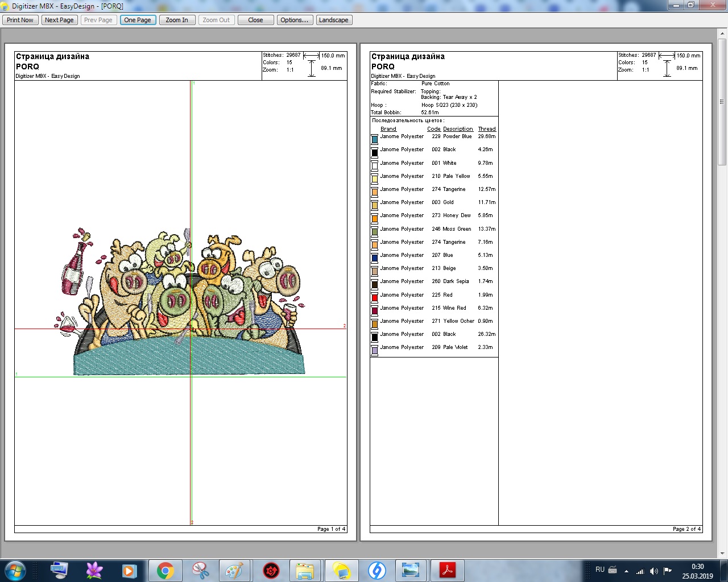Image resolution: width=728 pixels, height=582 pixels.
Task: Launch Adobe Acrobat Reader from taskbar
Action: click(448, 570)
